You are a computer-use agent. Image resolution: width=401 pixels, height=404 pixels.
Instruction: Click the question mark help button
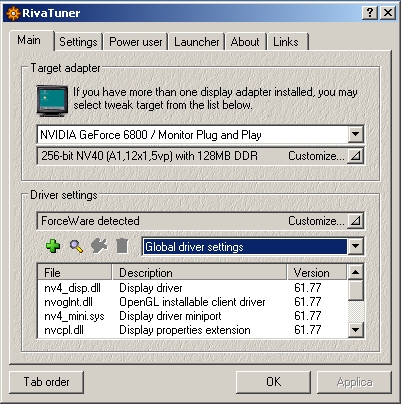click(x=370, y=13)
